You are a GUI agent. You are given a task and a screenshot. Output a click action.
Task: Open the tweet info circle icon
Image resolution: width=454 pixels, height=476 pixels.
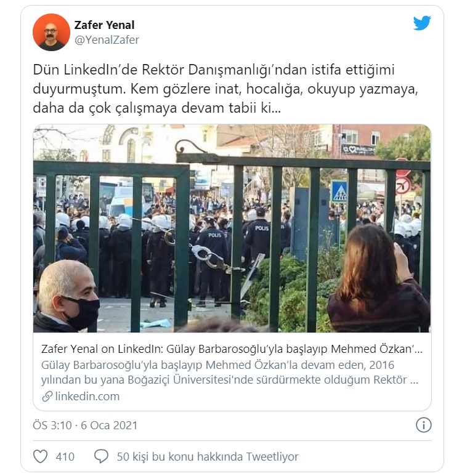click(x=423, y=425)
